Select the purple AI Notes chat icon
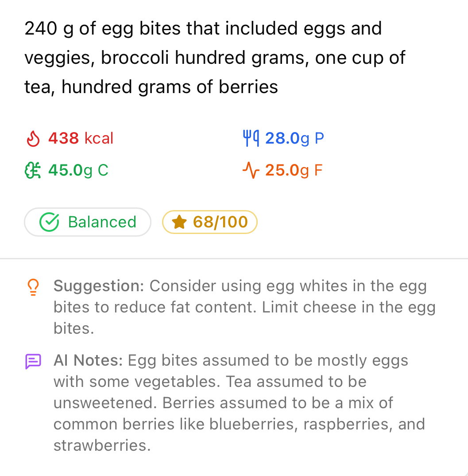 pyautogui.click(x=33, y=360)
